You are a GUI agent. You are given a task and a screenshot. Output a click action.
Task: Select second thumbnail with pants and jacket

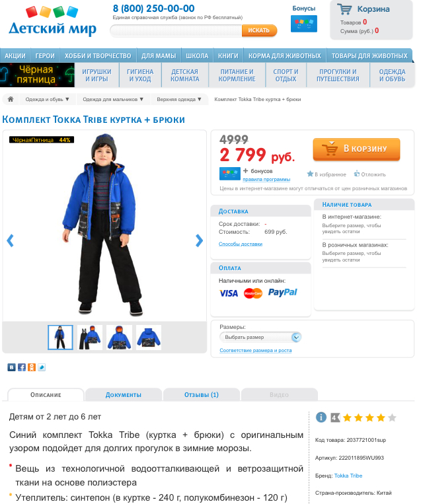click(90, 338)
